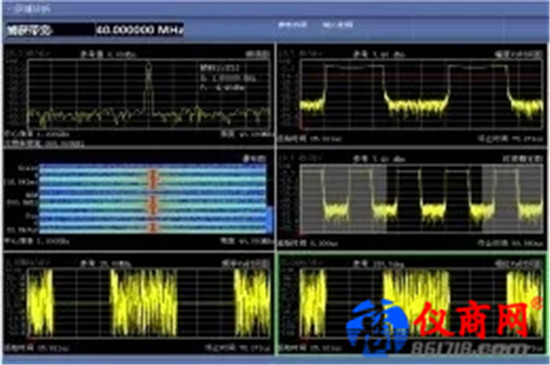Click the top orange marker in the spectrogram

(x=153, y=177)
